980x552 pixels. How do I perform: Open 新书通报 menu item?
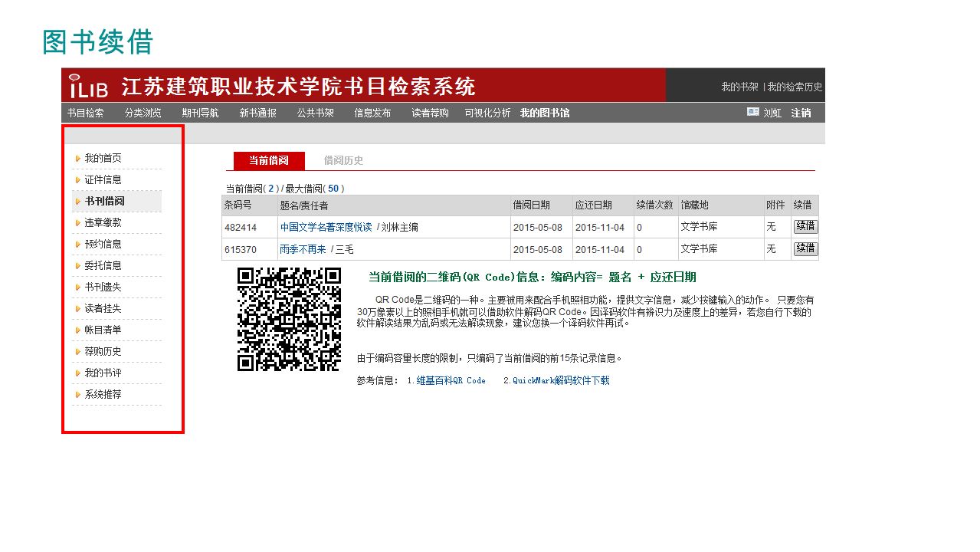257,113
